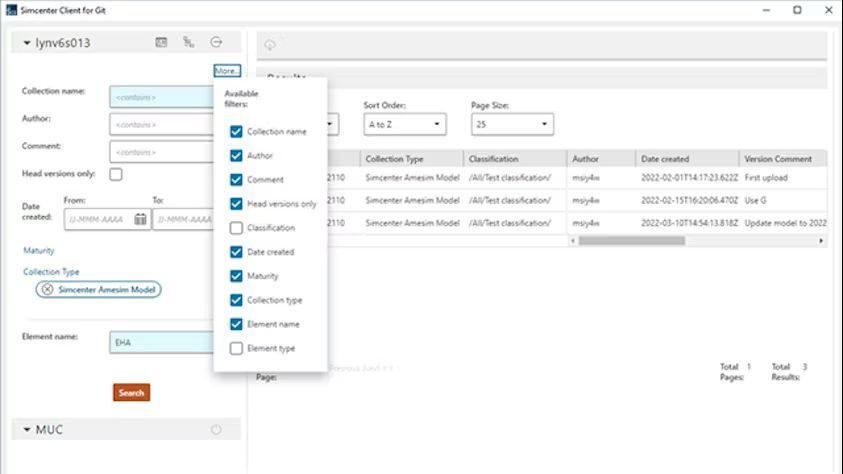
Task: Uncheck the Comment filter checkbox
Action: 236,179
